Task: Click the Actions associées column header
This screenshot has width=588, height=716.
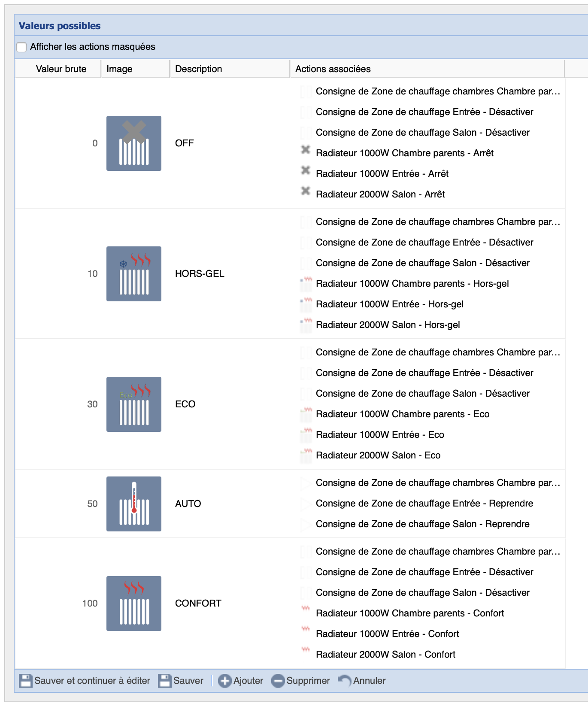Action: [x=427, y=69]
